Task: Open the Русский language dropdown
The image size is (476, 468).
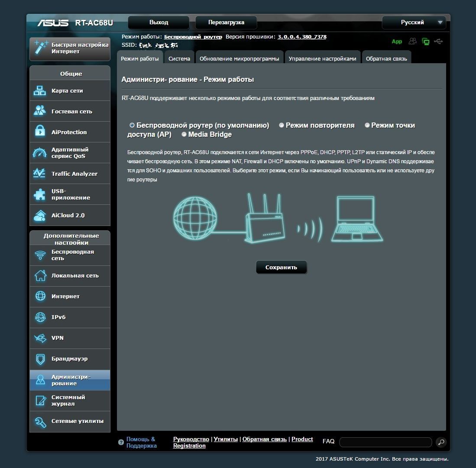Action: (x=414, y=23)
